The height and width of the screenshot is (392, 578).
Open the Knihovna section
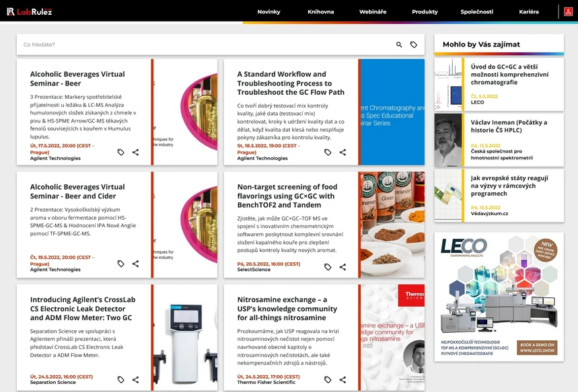tap(323, 11)
